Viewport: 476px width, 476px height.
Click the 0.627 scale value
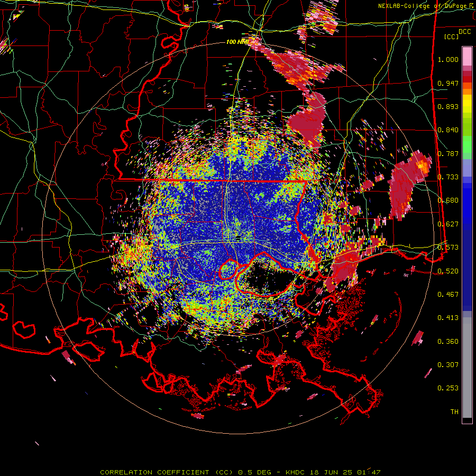pos(448,224)
